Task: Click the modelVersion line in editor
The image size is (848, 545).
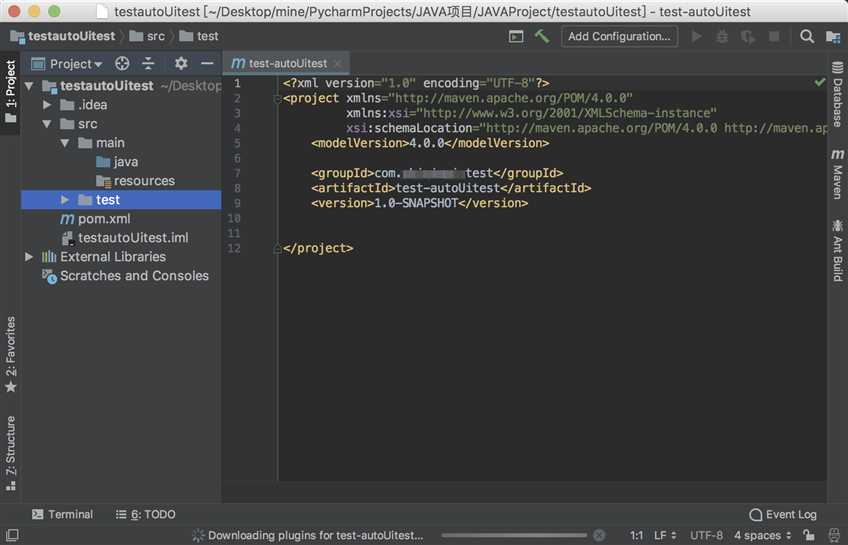Action: click(x=430, y=143)
